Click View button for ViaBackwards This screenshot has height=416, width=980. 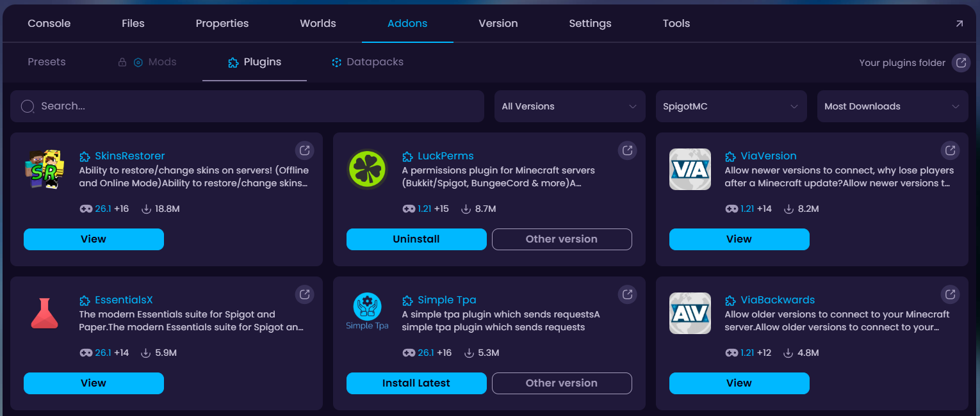(x=739, y=383)
